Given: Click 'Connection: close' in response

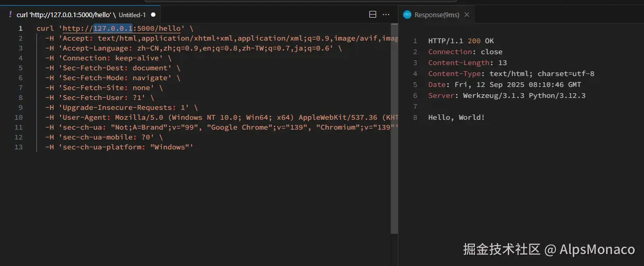Looking at the screenshot, I should point(466,52).
